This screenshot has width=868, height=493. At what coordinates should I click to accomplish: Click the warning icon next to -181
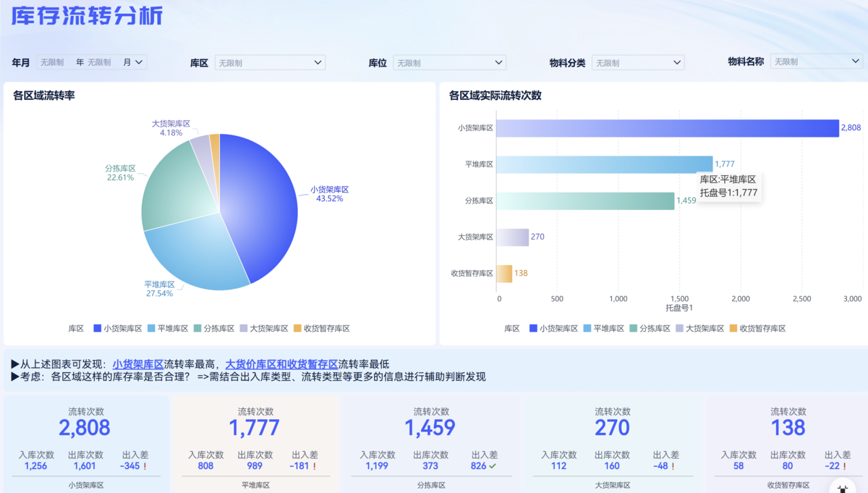pos(315,466)
